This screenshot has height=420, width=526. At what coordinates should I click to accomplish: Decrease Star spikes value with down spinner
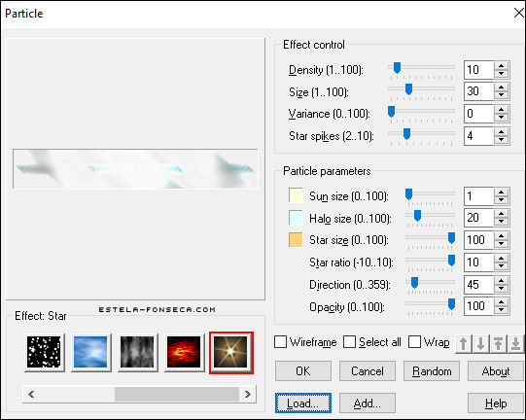pos(501,140)
